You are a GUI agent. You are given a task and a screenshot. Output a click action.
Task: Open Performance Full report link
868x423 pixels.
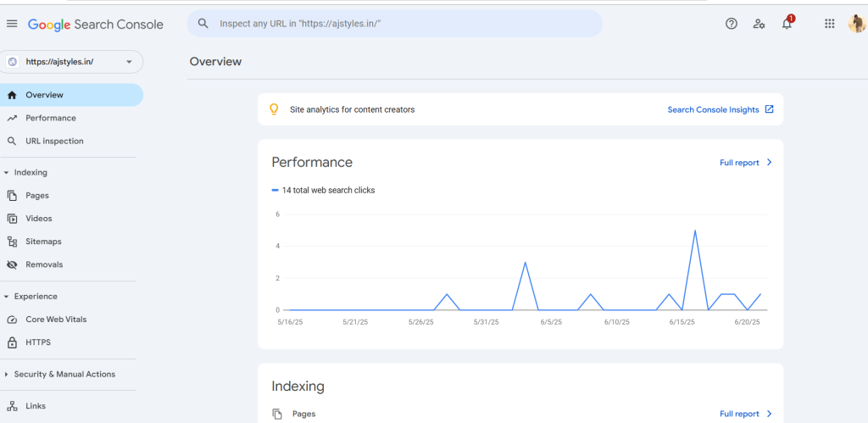click(x=739, y=163)
